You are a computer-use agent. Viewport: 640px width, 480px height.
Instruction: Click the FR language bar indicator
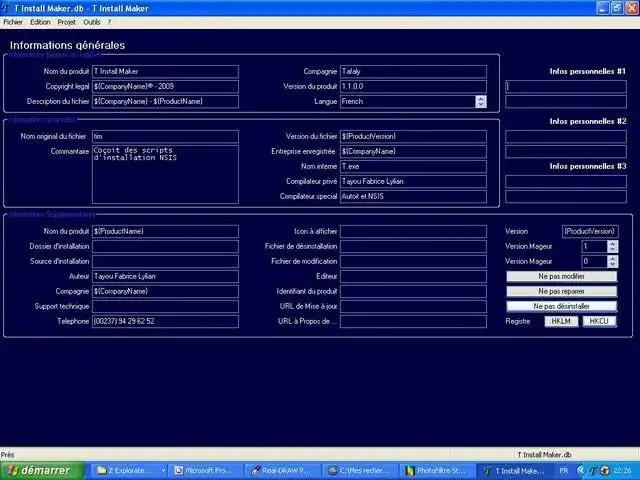click(564, 471)
